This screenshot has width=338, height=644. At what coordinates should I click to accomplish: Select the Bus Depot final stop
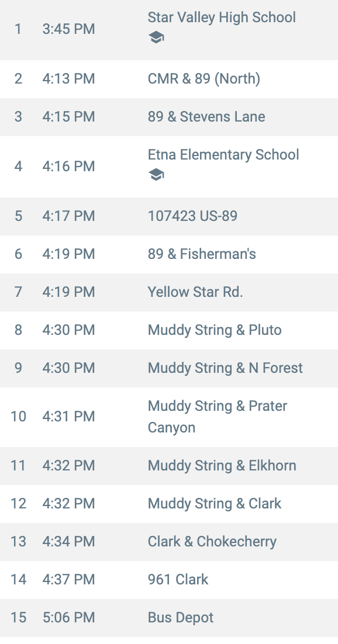click(169, 618)
